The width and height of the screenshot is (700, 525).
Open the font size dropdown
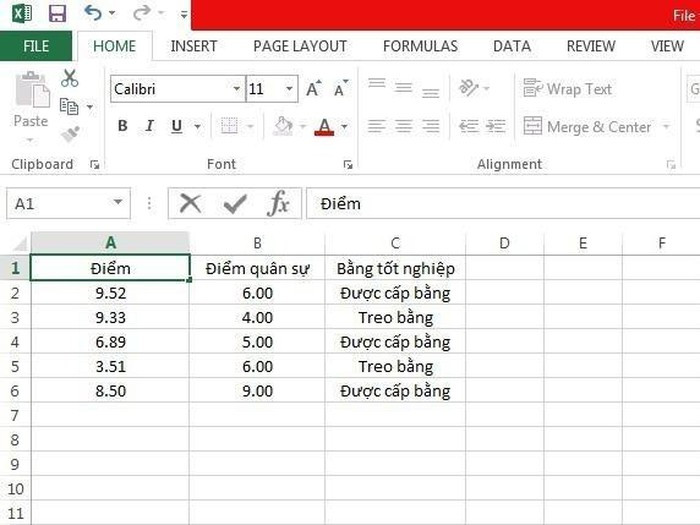coord(290,90)
